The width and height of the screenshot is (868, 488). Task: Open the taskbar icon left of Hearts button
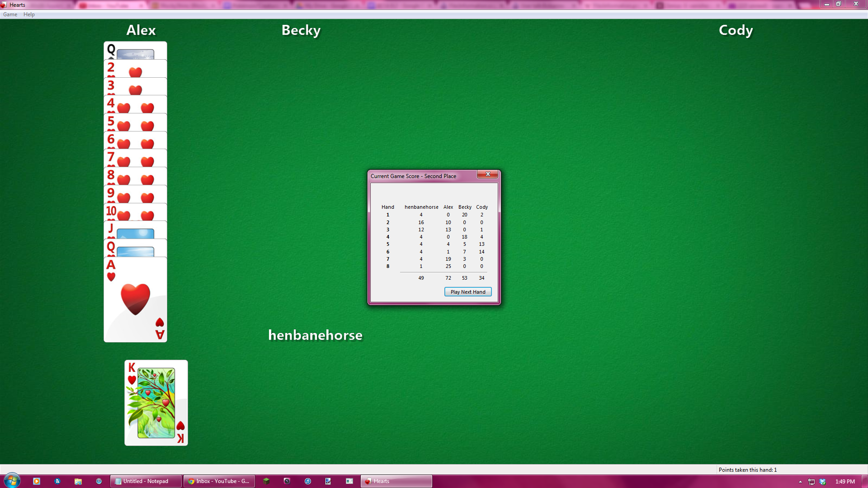tap(349, 481)
